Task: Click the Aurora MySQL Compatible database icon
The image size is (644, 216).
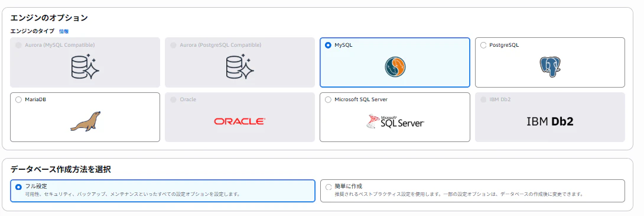Action: pos(85,67)
